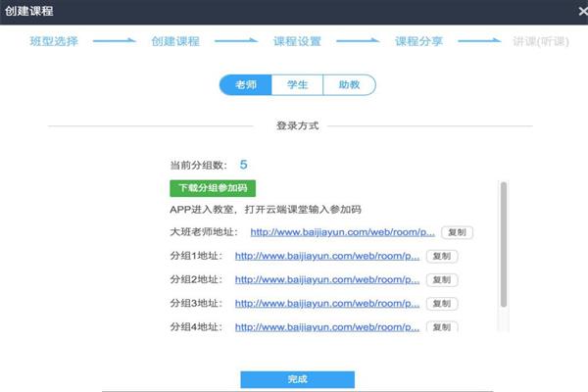Go to the 班型选择 step
The height and width of the screenshot is (392, 588).
54,42
